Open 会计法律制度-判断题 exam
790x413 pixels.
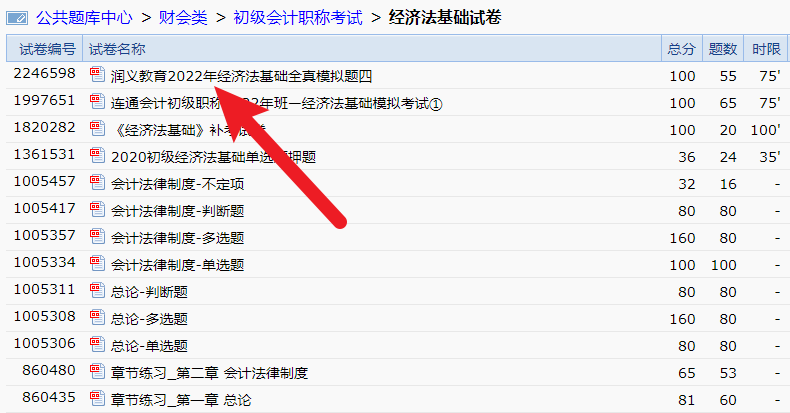pos(177,212)
